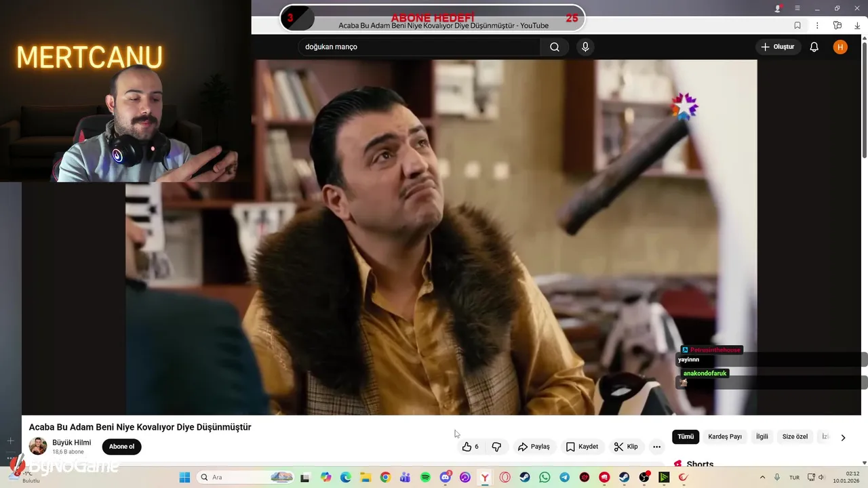Open the Windows Start button
Viewport: 868px width, 488px height.
[x=184, y=477]
